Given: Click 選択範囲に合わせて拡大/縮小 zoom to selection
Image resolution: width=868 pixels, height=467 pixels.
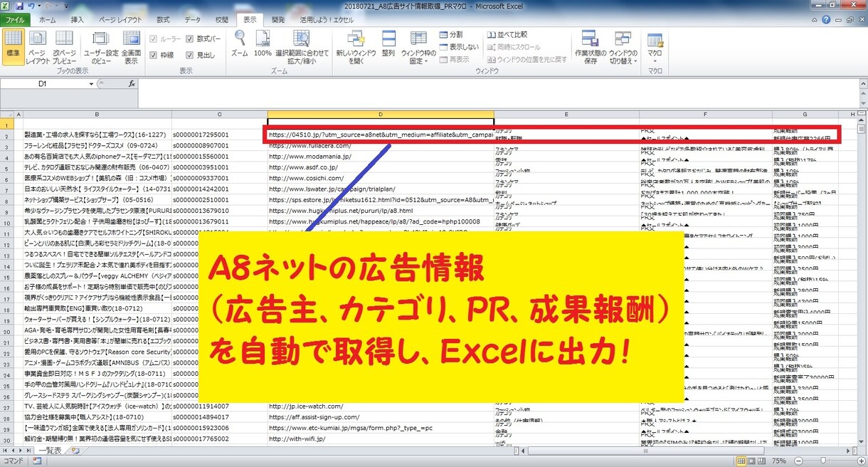Looking at the screenshot, I should 302,47.
